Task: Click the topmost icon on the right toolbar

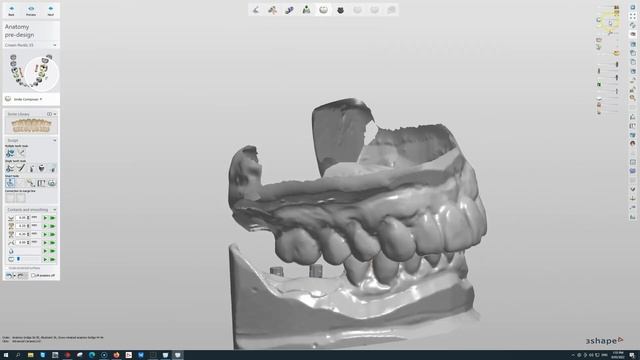Action: tap(633, 7)
